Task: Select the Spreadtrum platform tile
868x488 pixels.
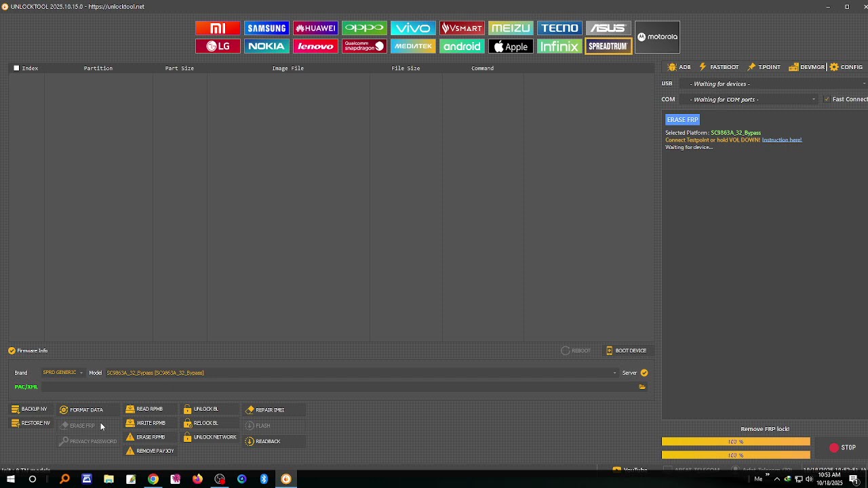Action: pos(608,46)
